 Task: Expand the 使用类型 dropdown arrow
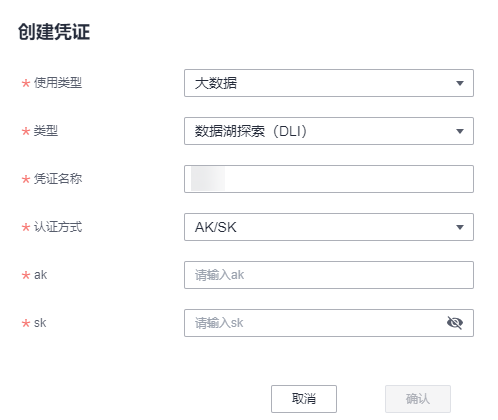(460, 83)
